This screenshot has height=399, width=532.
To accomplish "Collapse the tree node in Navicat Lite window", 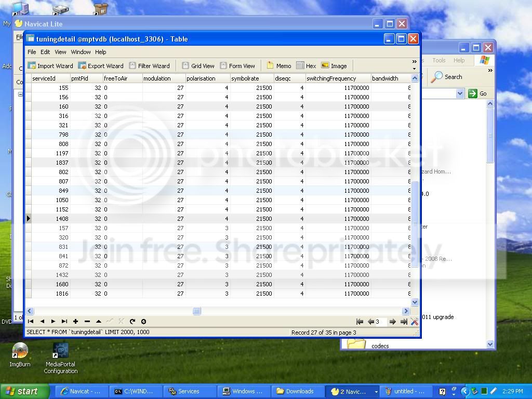I will [20, 94].
